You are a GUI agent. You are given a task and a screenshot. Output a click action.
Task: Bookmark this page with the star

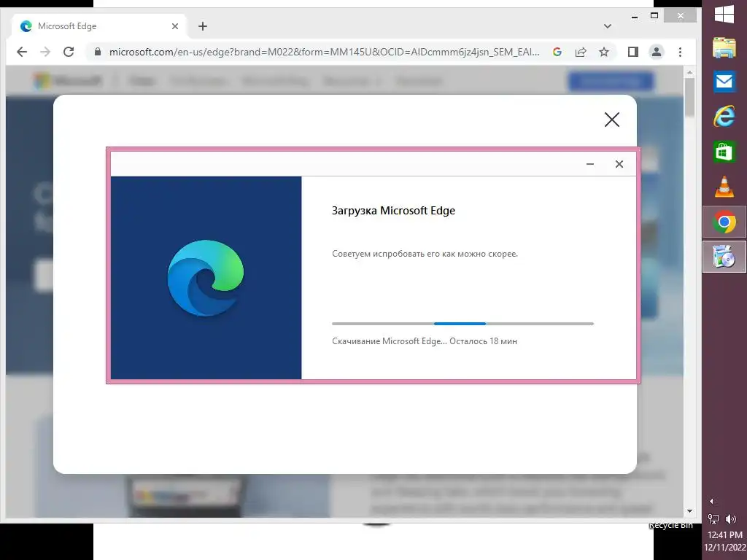[604, 52]
